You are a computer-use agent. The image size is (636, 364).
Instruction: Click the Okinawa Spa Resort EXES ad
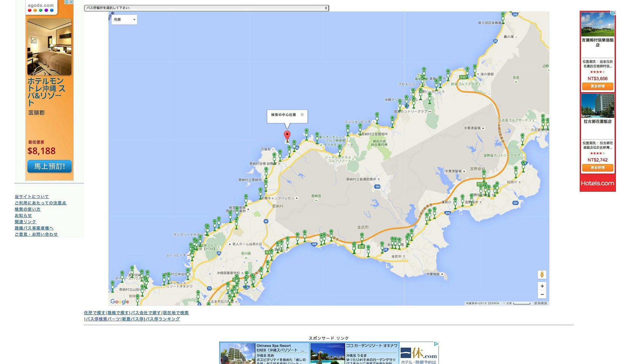click(x=265, y=353)
